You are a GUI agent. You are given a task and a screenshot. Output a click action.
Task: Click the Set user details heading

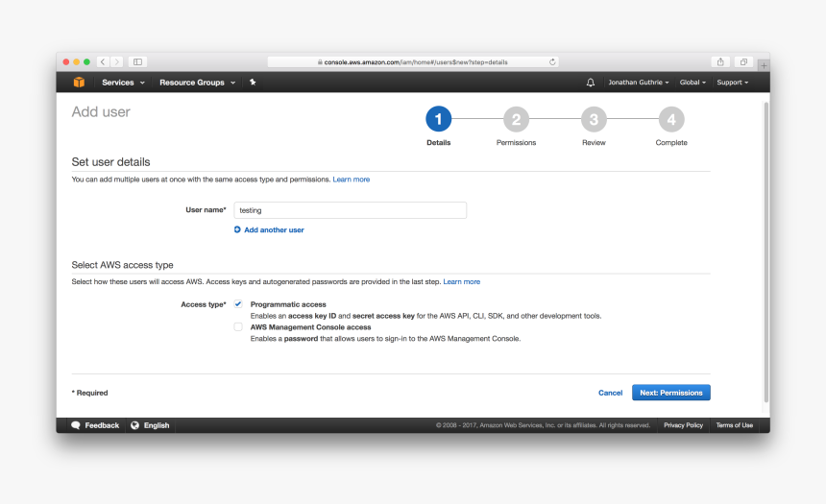(x=110, y=161)
